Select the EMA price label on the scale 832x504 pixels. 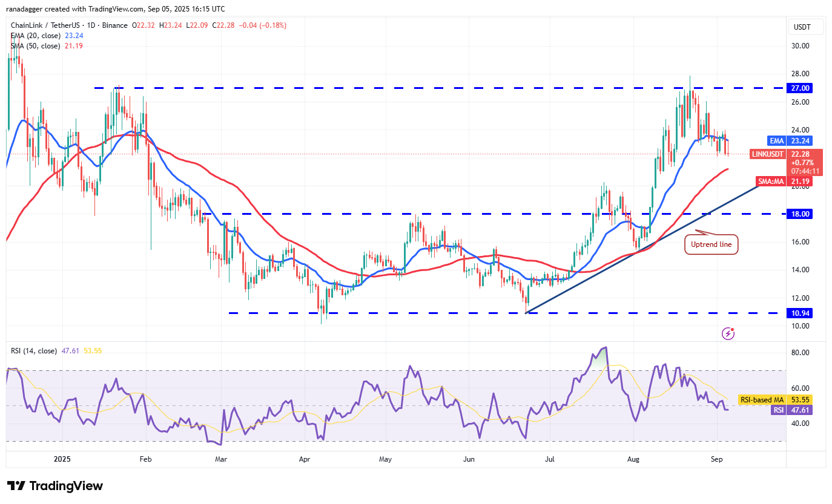(778, 140)
